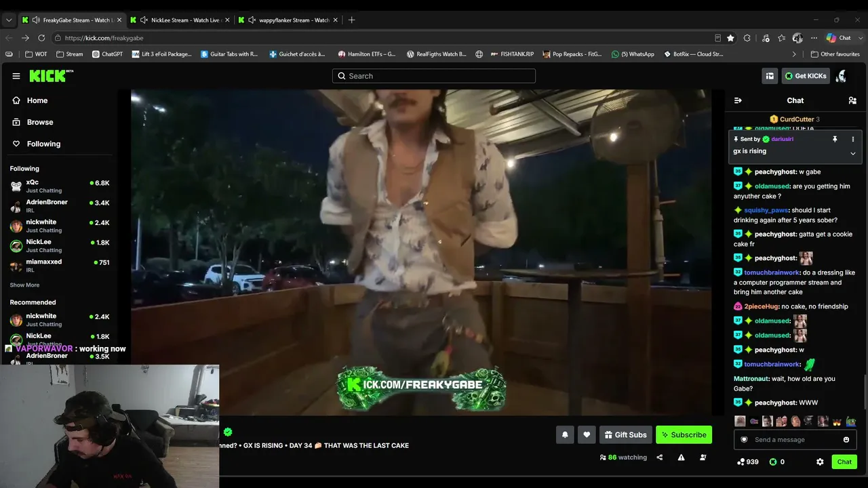Image resolution: width=868 pixels, height=488 pixels.
Task: Open the (5) WhatsApp bookmark
Action: (x=633, y=54)
